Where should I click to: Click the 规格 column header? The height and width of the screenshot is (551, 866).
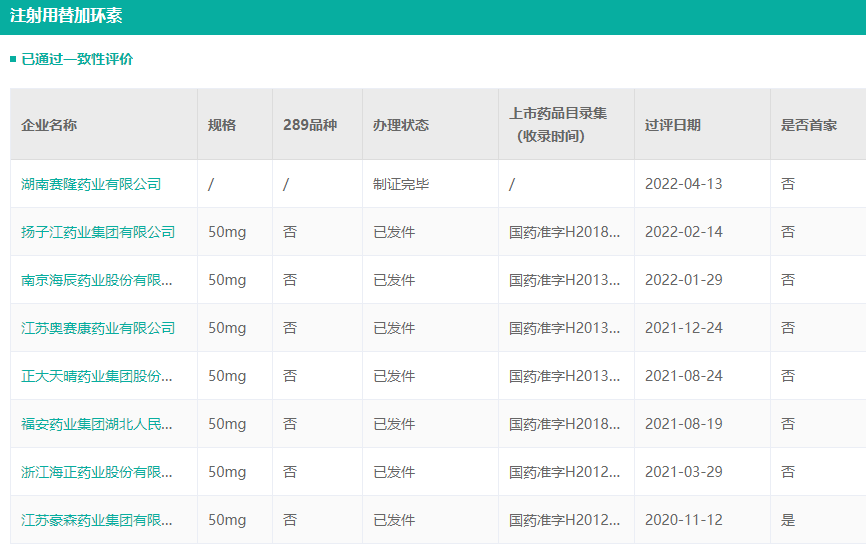pos(222,125)
